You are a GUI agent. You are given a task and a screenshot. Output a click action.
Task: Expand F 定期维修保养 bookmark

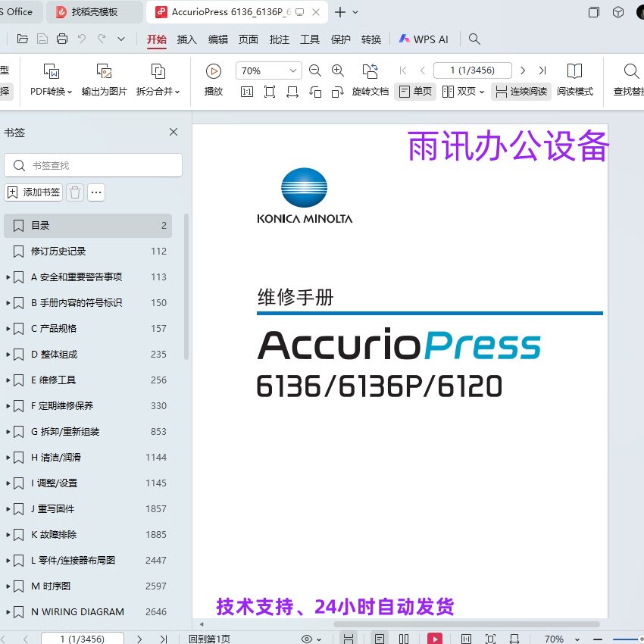[x=8, y=406]
